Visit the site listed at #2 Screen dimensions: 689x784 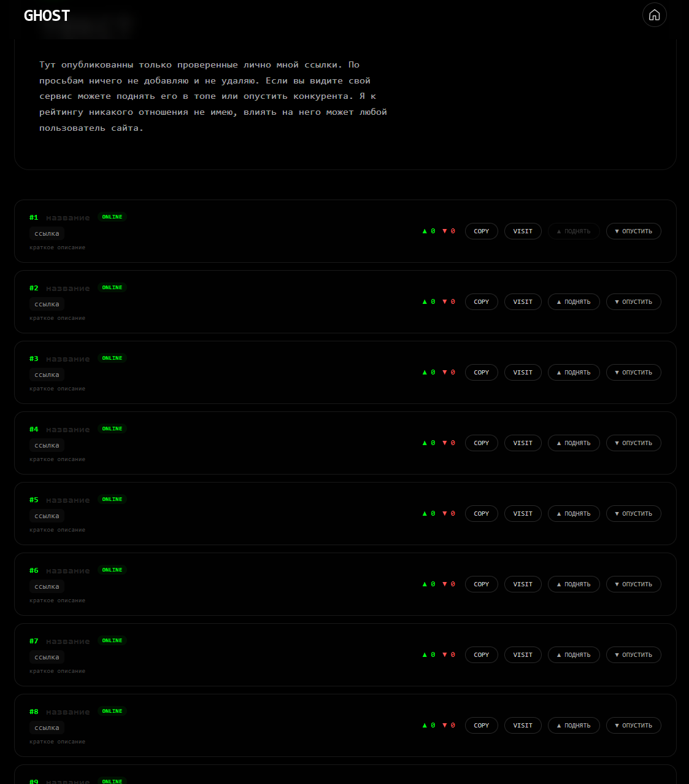pos(523,302)
